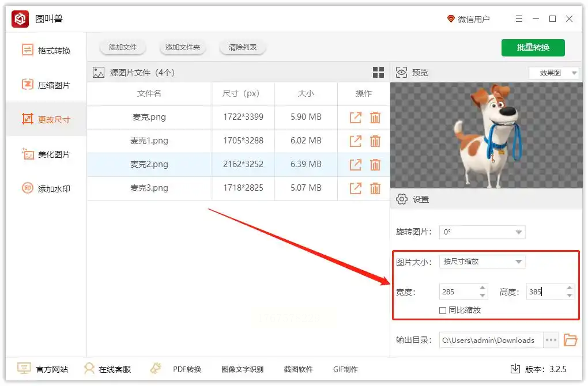Increase the 宽度 value with up arrow
The width and height of the screenshot is (588, 386).
click(x=483, y=288)
